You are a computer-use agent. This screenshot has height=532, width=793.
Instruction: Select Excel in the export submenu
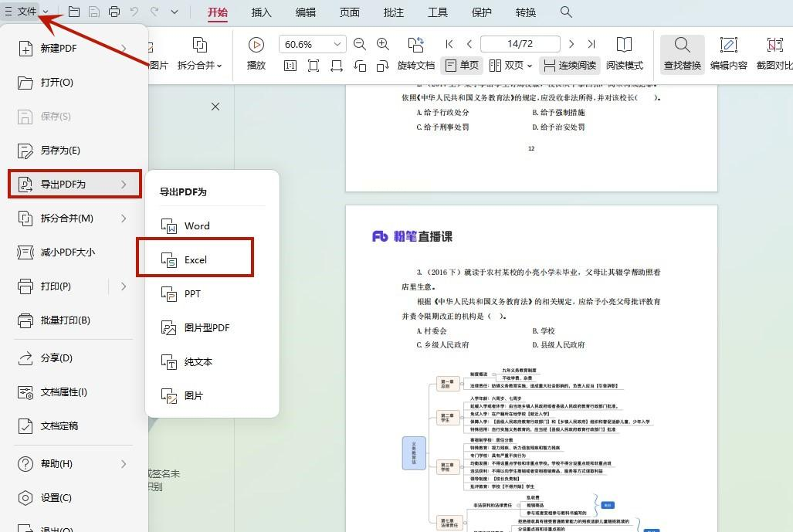pyautogui.click(x=195, y=260)
